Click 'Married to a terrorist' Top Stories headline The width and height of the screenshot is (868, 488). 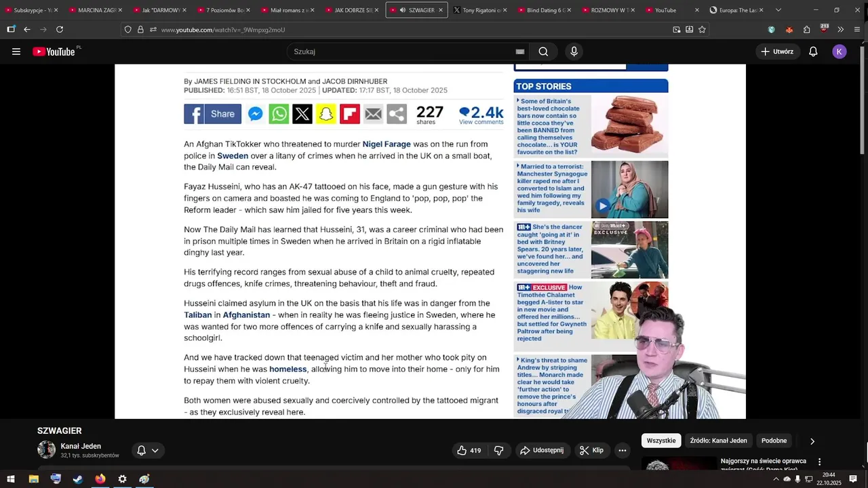click(x=551, y=188)
